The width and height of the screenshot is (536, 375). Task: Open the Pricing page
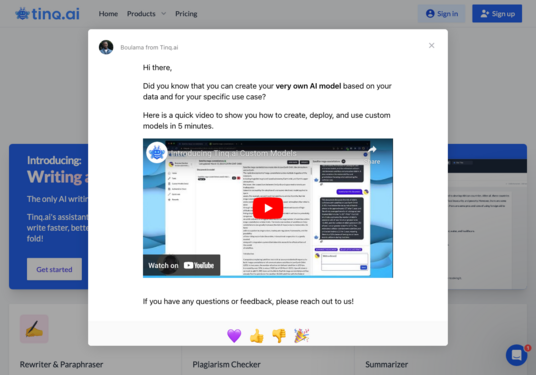coord(186,14)
